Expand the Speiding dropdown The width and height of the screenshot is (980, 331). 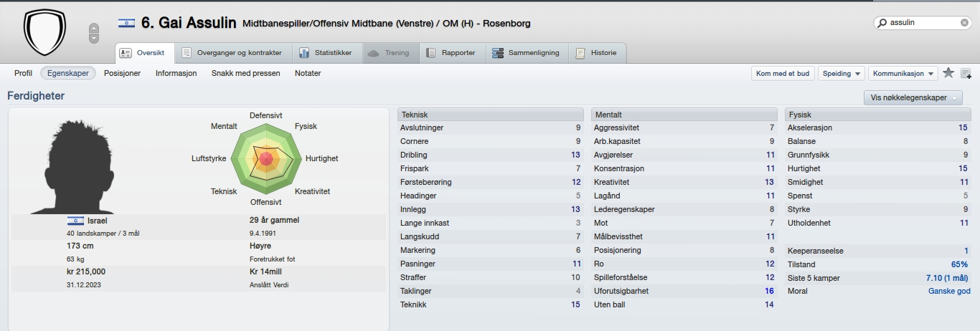click(x=842, y=74)
